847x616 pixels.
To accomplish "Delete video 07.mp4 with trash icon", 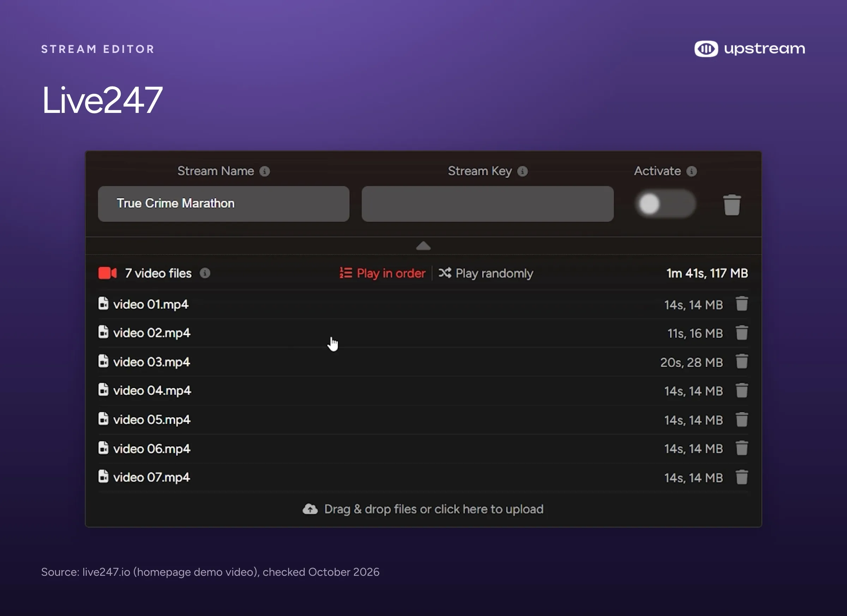I will 742,477.
